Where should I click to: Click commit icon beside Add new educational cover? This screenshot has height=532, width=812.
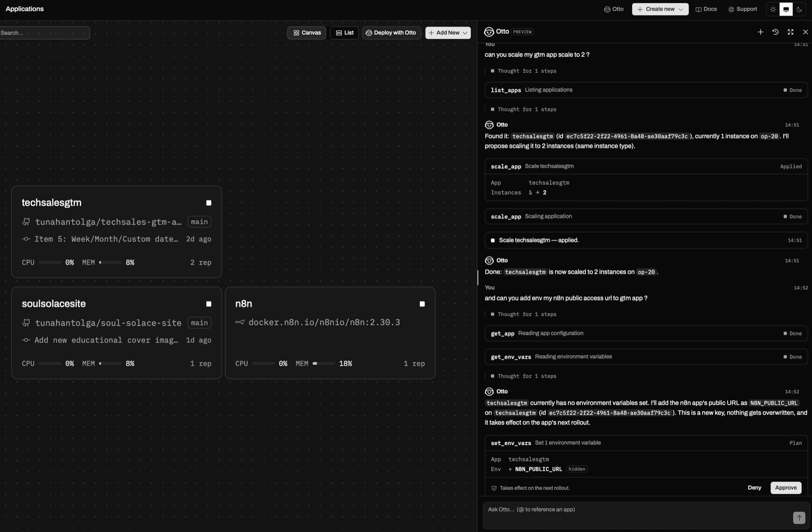[x=26, y=340]
